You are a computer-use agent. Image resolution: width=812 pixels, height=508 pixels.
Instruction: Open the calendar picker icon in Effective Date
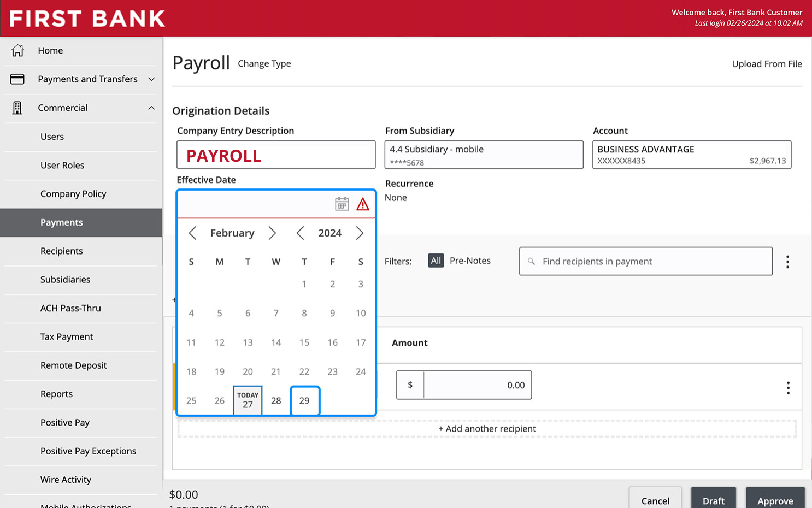pos(342,204)
